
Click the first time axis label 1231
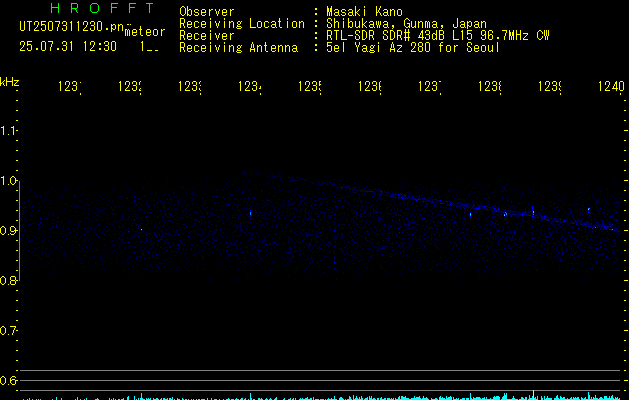70,86
